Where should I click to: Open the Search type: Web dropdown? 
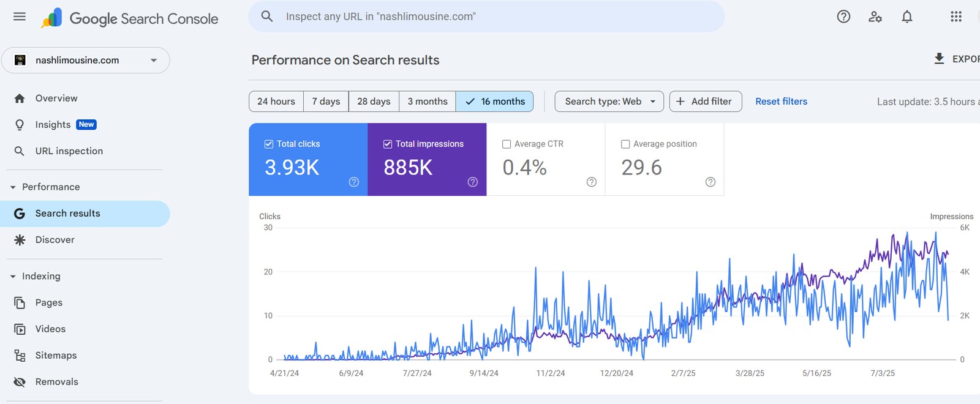click(609, 102)
